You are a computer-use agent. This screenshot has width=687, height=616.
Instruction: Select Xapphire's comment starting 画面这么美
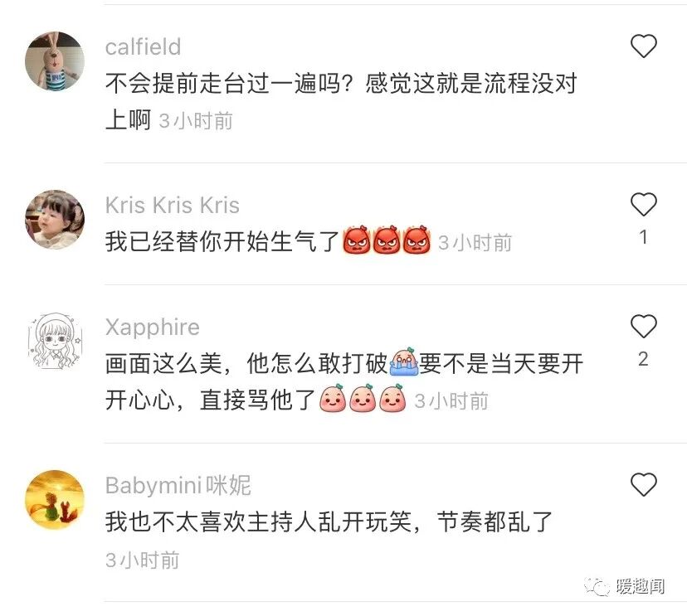point(344,381)
